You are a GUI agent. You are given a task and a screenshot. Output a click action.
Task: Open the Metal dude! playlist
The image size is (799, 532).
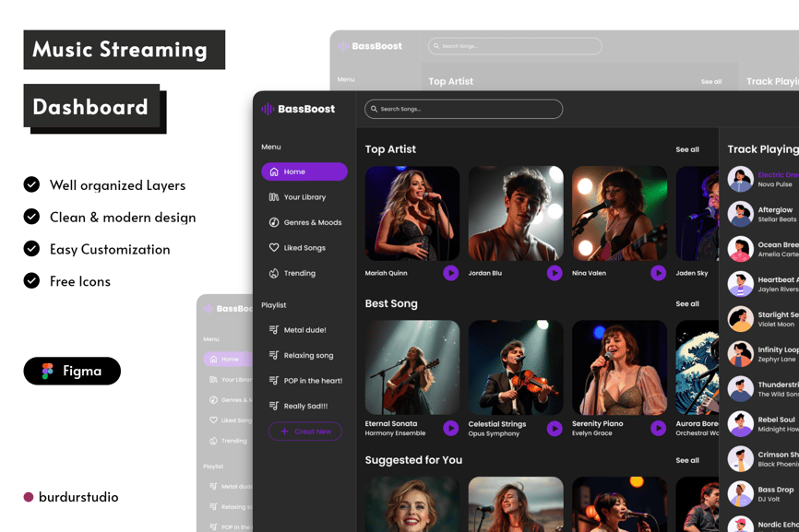[304, 330]
